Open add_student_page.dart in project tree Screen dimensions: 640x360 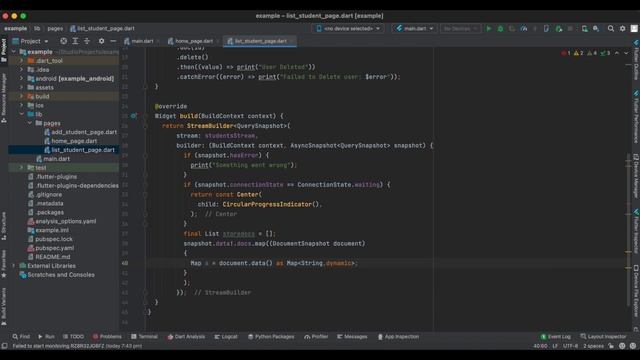pyautogui.click(x=80, y=132)
